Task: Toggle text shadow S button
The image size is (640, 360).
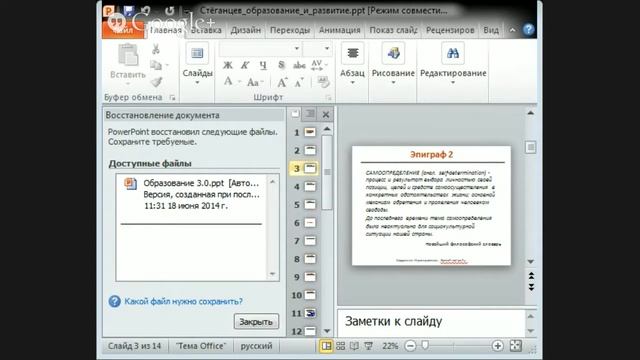Action: point(281,65)
